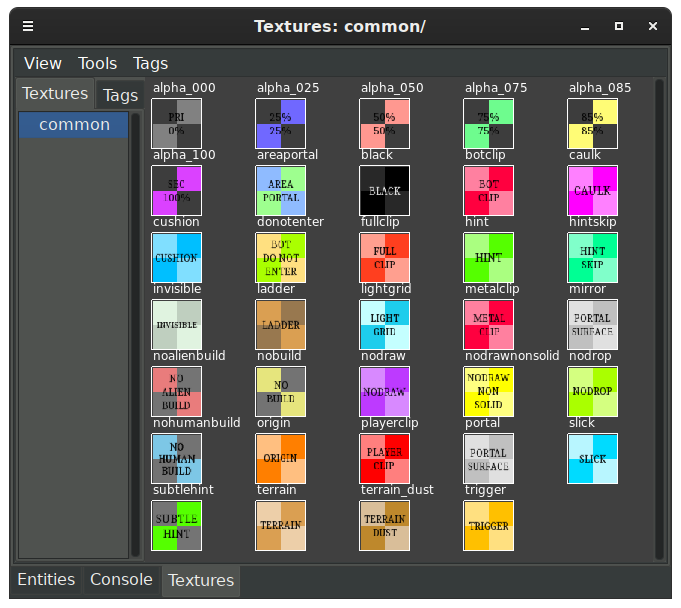The height and width of the screenshot is (608, 681).
Task: Switch to the Tags side tab
Action: point(120,96)
